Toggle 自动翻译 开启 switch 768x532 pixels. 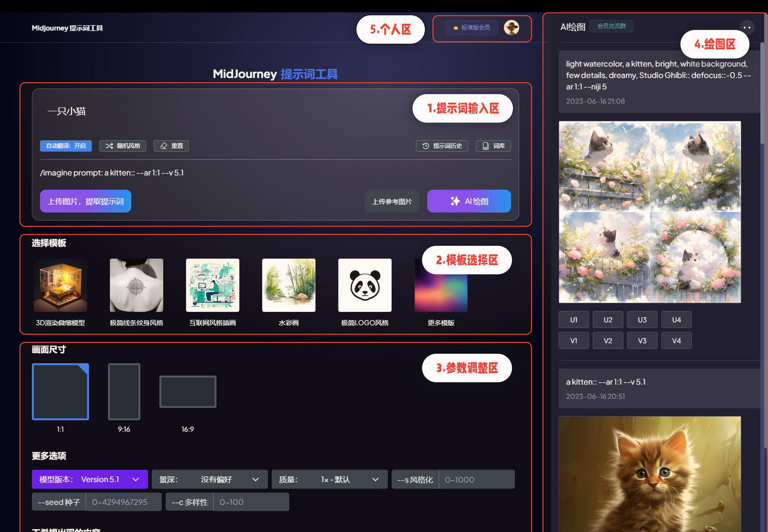tap(65, 146)
